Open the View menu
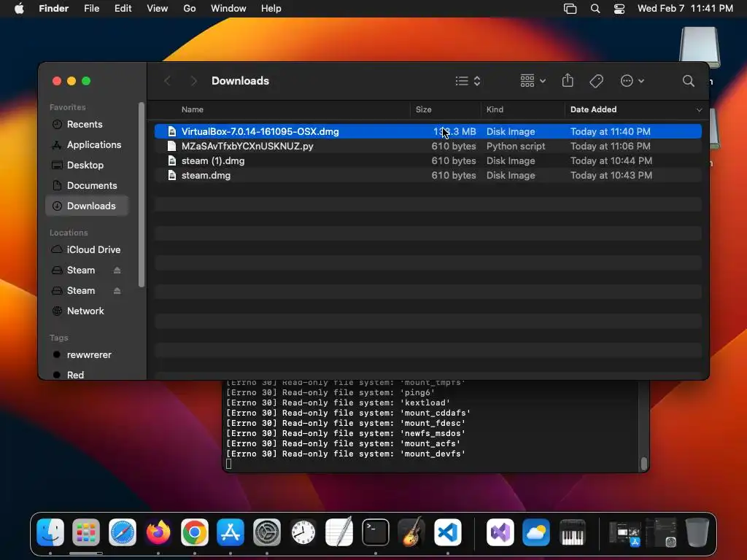The height and width of the screenshot is (560, 747). coord(158,9)
